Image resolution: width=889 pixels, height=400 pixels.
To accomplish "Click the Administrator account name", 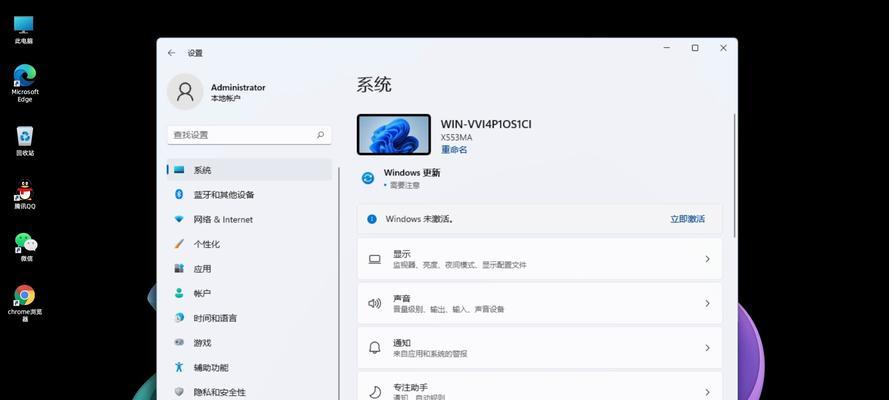I will click(238, 87).
